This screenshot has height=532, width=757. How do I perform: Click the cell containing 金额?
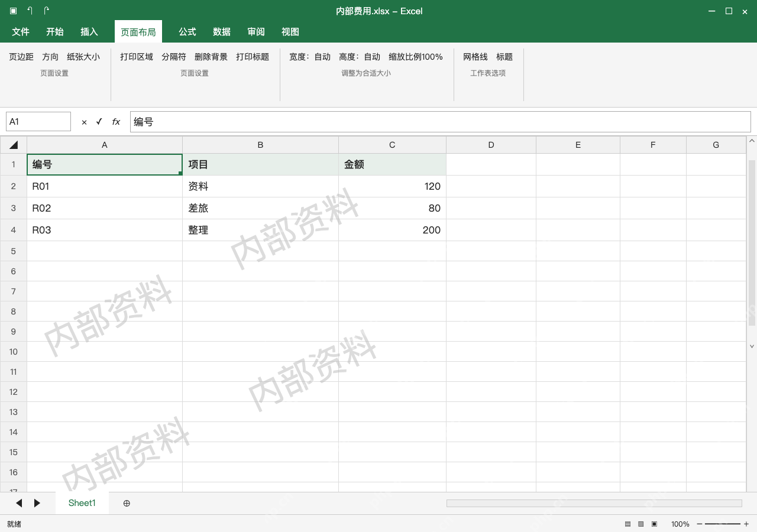[x=392, y=164]
